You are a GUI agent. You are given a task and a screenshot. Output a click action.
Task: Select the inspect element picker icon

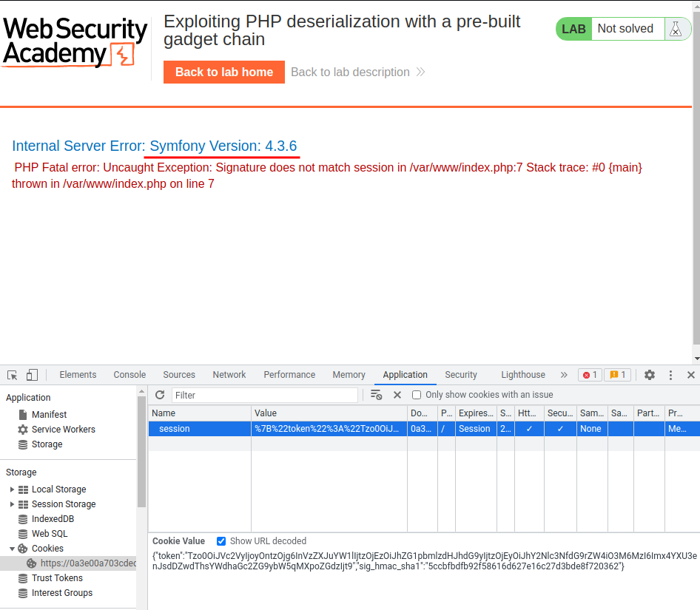[13, 376]
